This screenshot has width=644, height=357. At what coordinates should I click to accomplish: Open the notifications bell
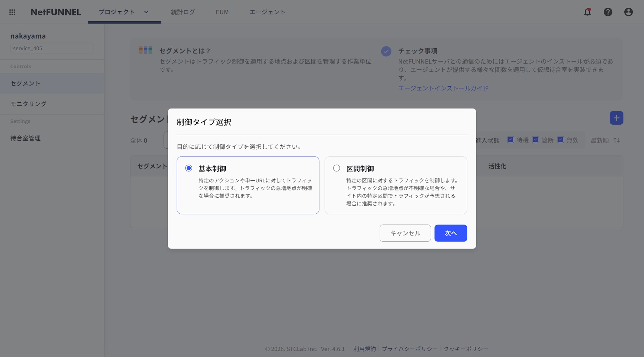pyautogui.click(x=587, y=12)
